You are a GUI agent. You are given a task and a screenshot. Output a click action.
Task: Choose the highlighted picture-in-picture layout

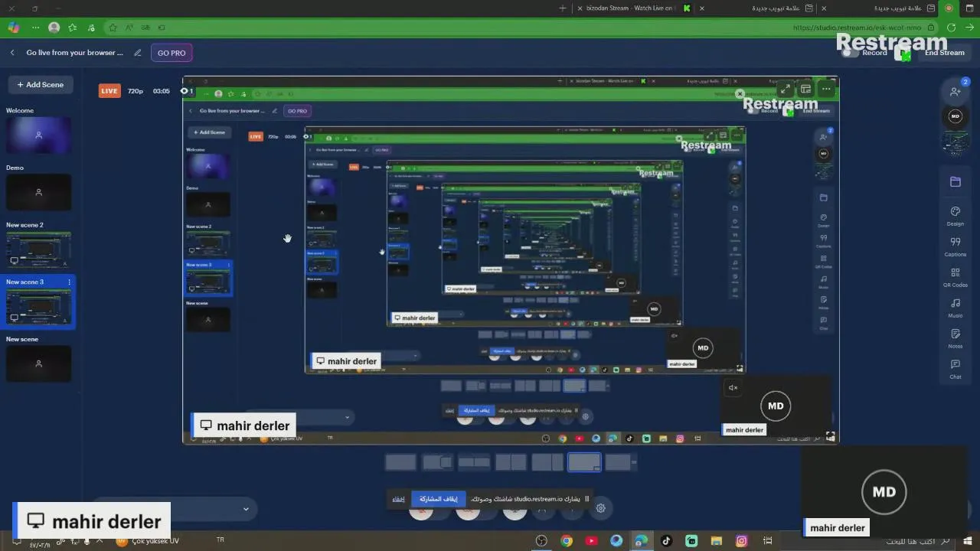[584, 462]
